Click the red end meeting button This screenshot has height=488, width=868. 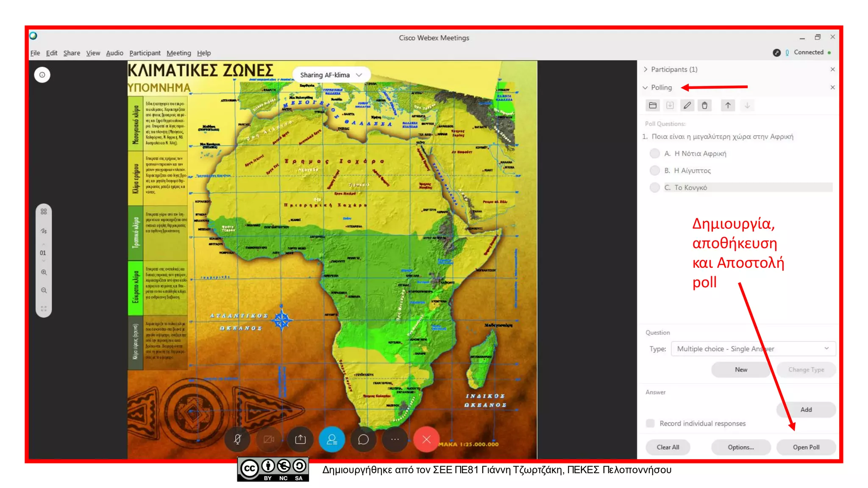426,439
